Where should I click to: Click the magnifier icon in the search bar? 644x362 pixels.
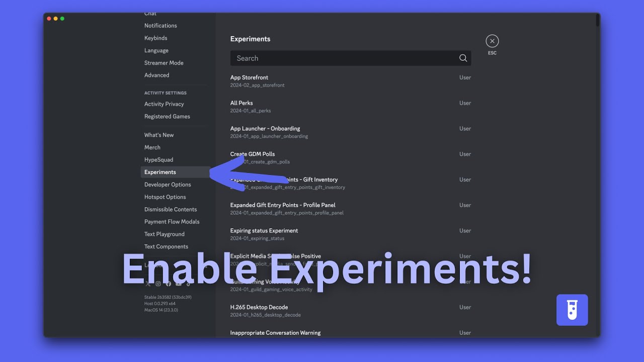pyautogui.click(x=463, y=58)
